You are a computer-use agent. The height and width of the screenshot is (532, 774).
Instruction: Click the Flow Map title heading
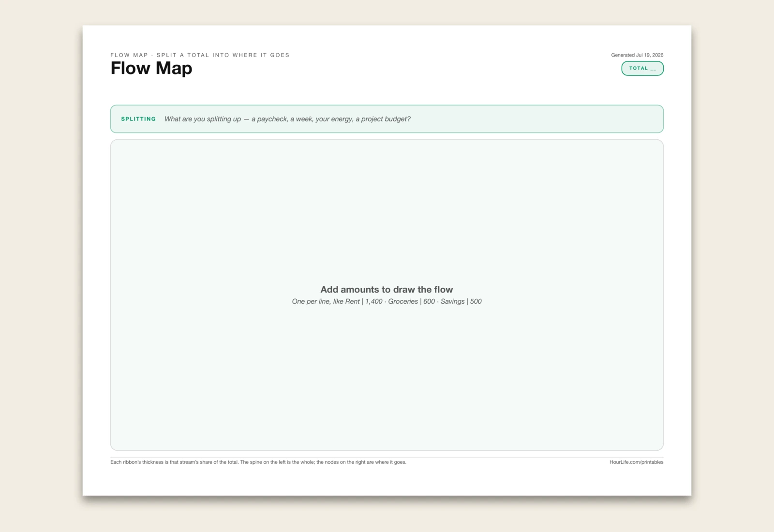pyautogui.click(x=151, y=68)
